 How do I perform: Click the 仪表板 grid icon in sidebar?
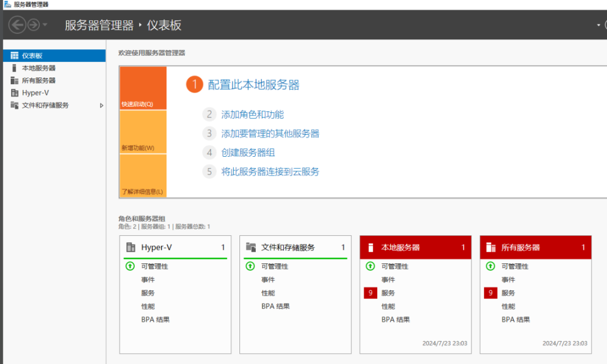point(14,56)
